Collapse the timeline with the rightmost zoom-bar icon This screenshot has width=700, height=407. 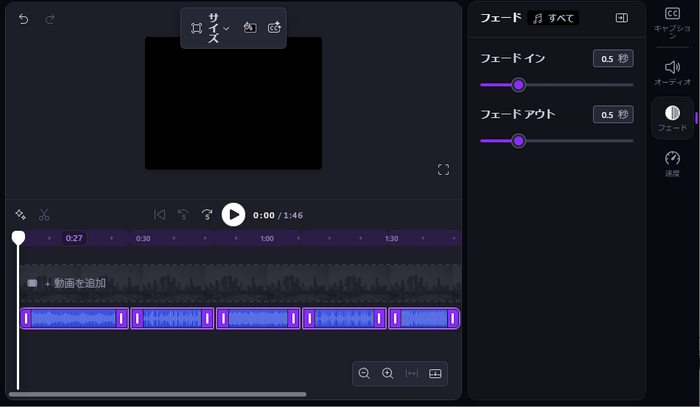(x=435, y=373)
